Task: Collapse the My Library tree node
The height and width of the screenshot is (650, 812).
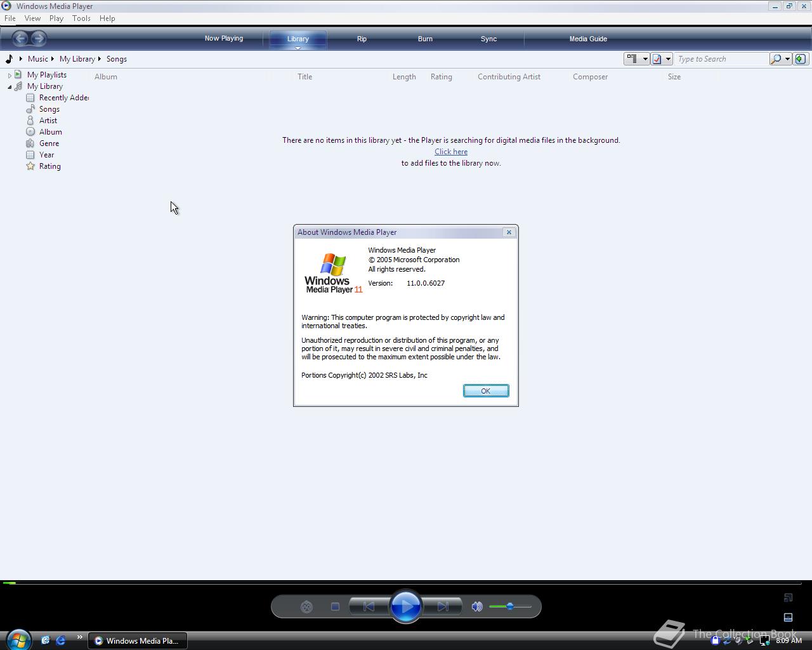Action: (x=10, y=86)
